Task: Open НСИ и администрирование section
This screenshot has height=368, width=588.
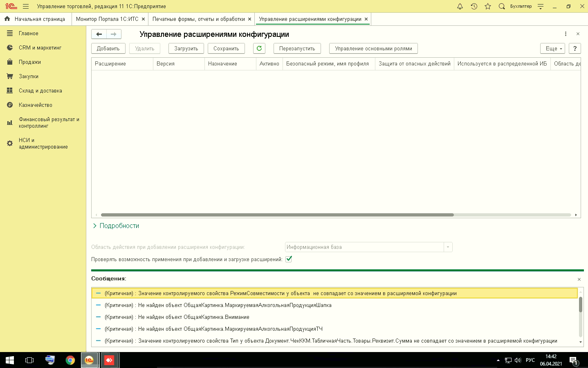Action: [43, 144]
